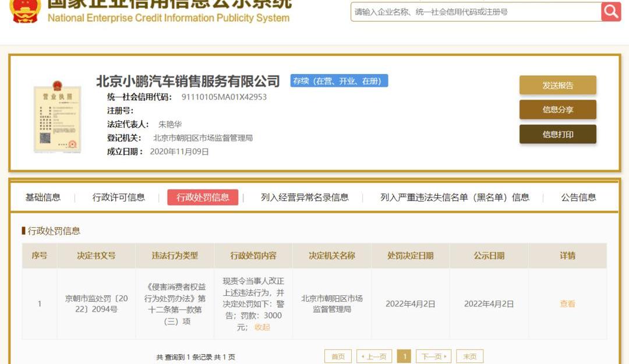
Task: Click legal representative name 朱艳华
Action: 170,125
